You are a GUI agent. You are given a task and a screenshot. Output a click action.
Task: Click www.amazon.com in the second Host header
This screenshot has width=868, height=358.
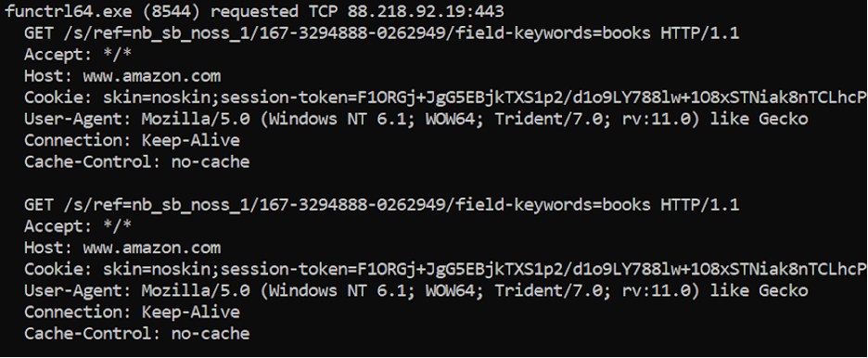(x=152, y=248)
